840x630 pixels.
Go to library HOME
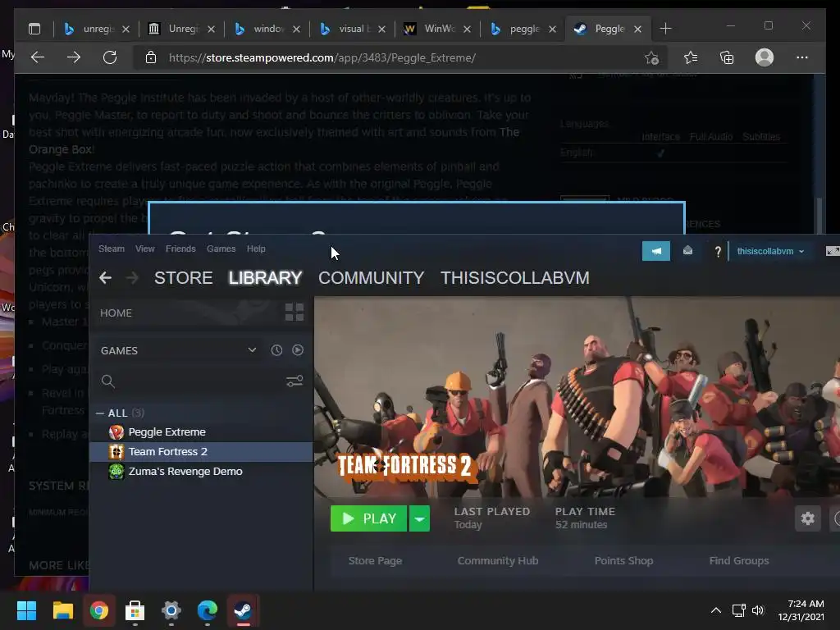pos(116,313)
